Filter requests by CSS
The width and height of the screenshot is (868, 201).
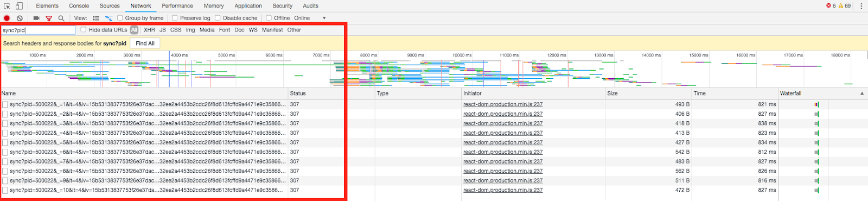coord(176,30)
